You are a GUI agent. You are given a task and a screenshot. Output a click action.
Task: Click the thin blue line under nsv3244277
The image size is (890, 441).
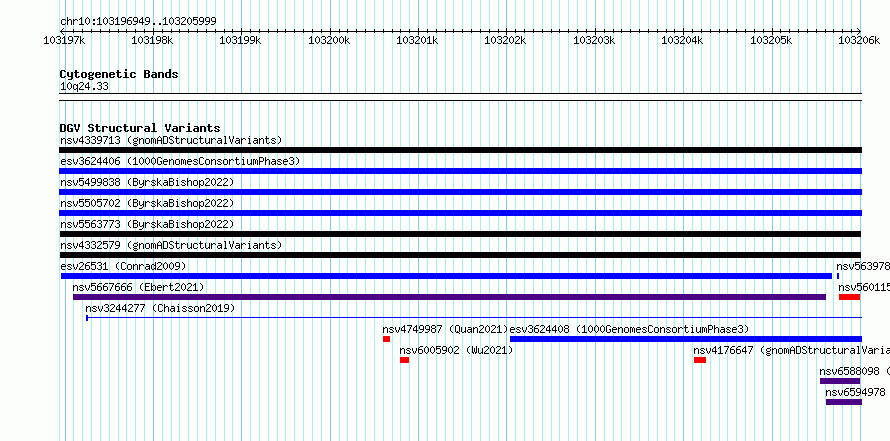pos(474,318)
